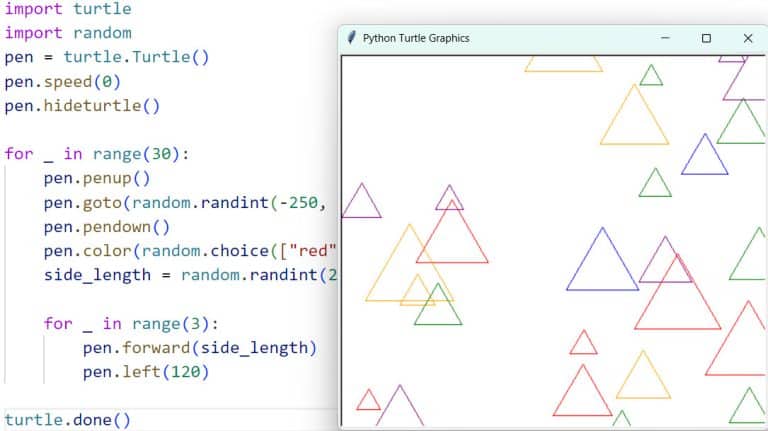Click the 'pen.hideturtle()' code line
This screenshot has width=768, height=431.
[82, 106]
